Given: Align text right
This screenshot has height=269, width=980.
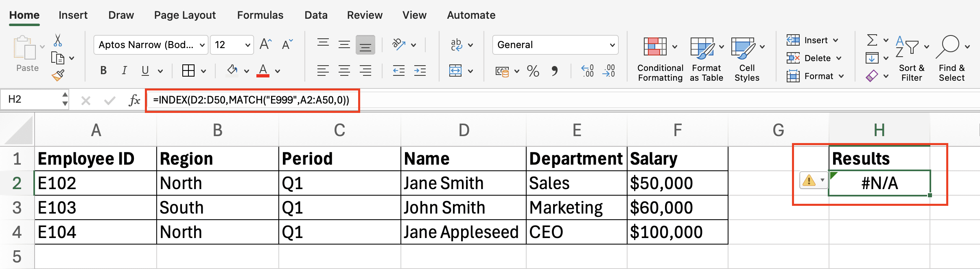Looking at the screenshot, I should [365, 71].
